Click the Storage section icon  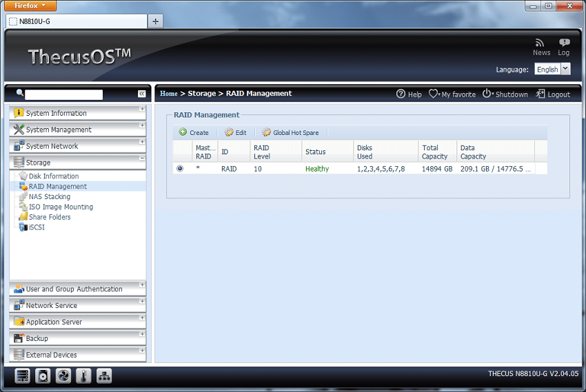[x=19, y=162]
